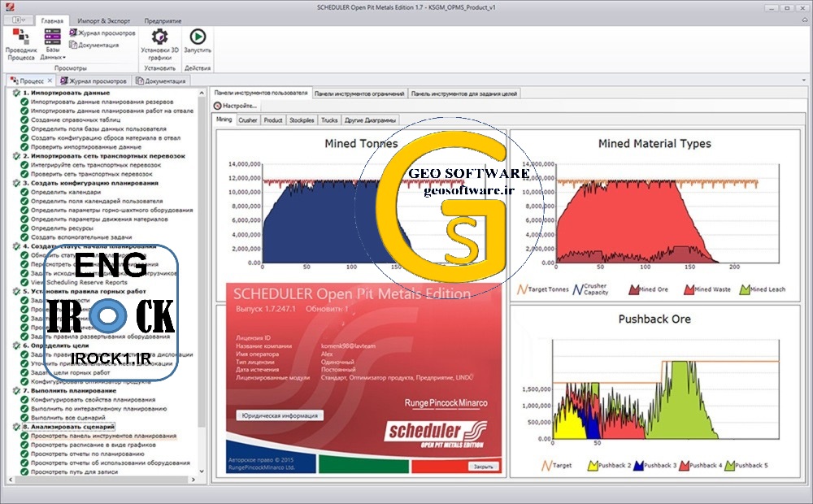Open Журнал просмотров from the ribbon
Image resolution: width=813 pixels, height=504 pixels.
102,33
